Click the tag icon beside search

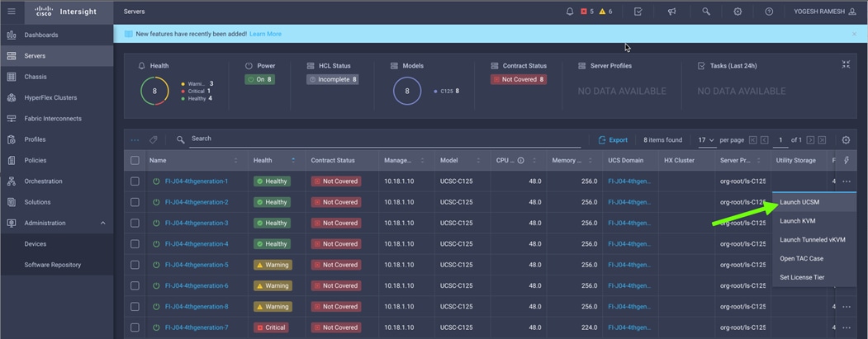pos(154,140)
